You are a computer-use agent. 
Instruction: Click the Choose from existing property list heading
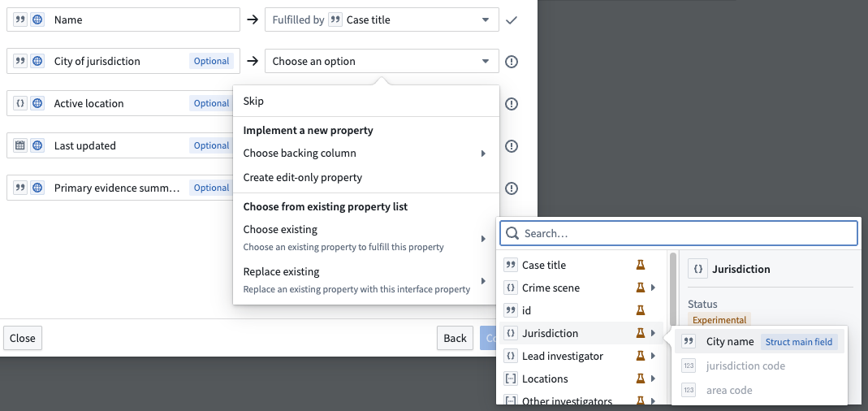(326, 206)
